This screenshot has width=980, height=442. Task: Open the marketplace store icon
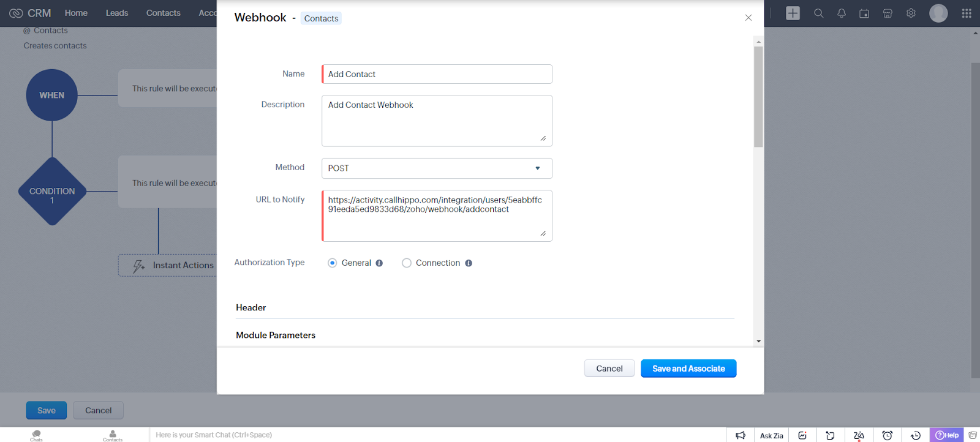[888, 13]
